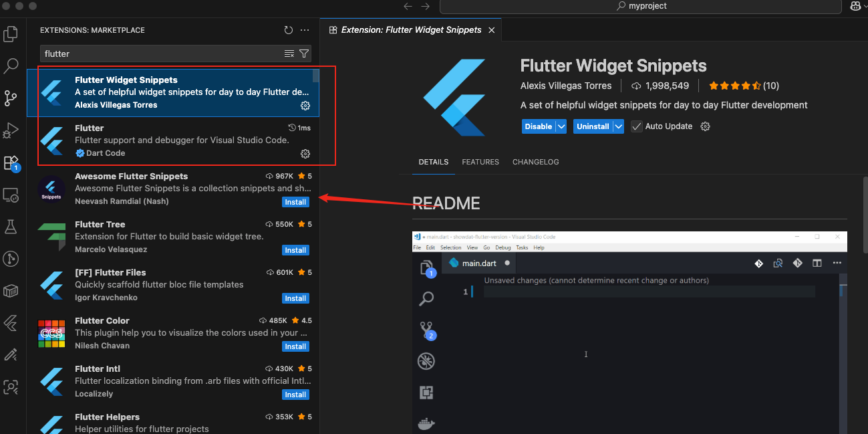The width and height of the screenshot is (868, 434).
Task: Go forward with the title bar arrow
Action: (x=426, y=6)
